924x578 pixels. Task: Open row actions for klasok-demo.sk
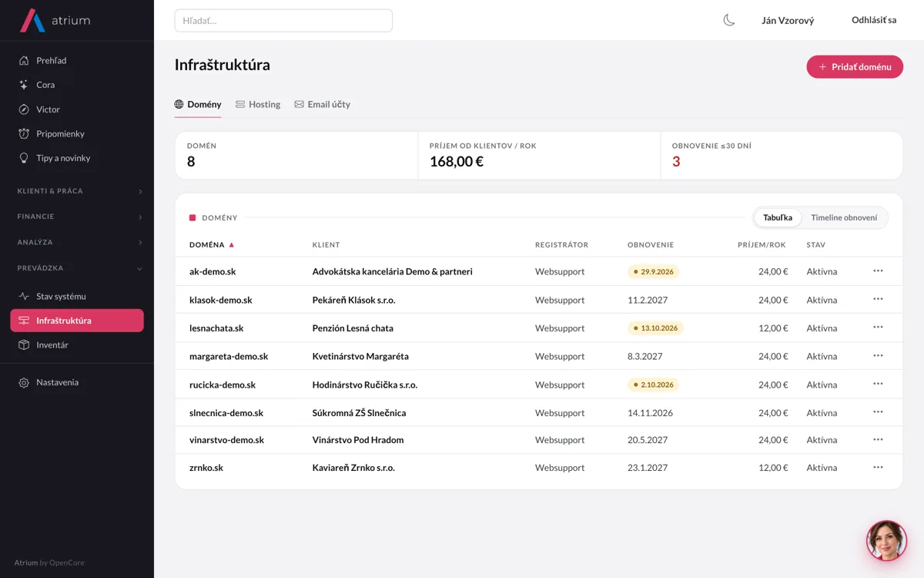(x=878, y=300)
